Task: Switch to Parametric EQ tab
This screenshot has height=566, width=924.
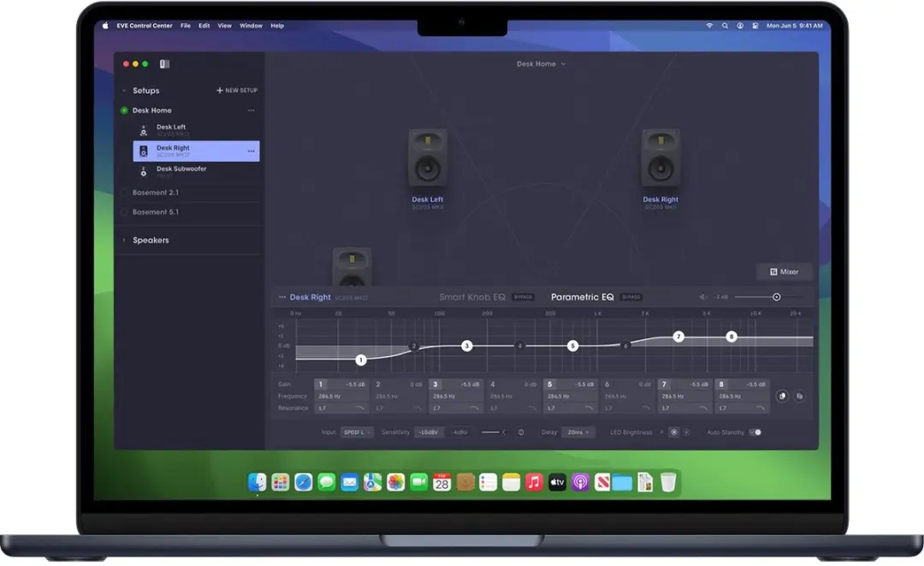Action: [x=583, y=297]
